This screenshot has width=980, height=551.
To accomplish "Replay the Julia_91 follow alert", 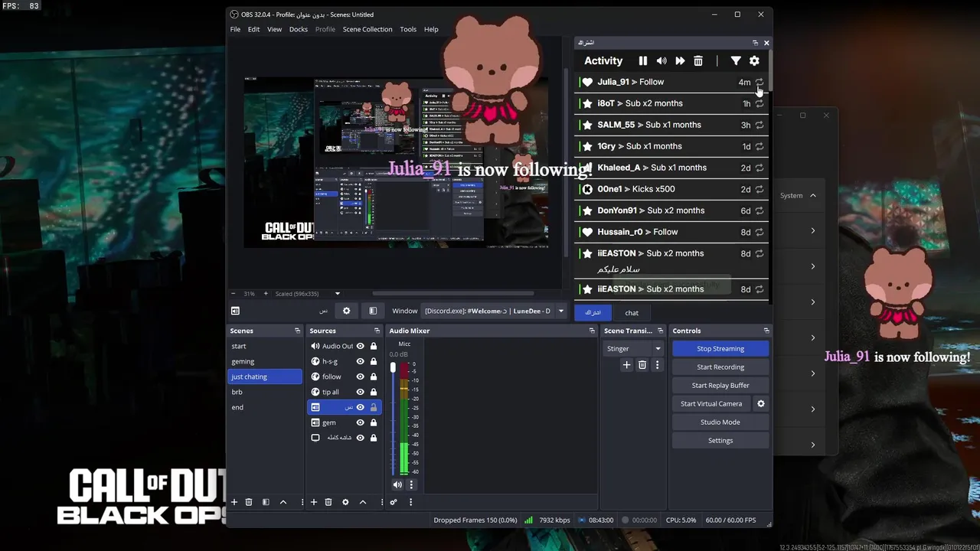I will coord(759,82).
